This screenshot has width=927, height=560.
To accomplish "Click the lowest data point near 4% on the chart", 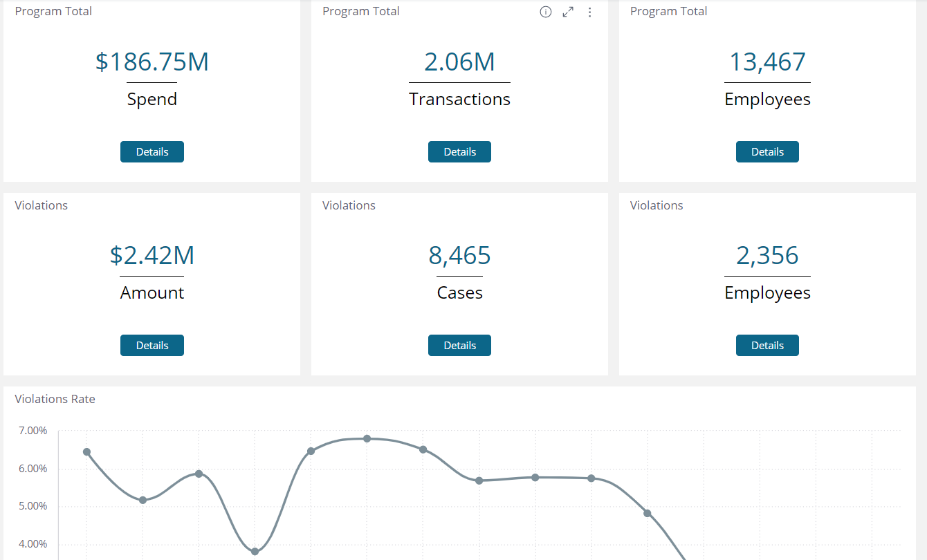I will coord(255,550).
